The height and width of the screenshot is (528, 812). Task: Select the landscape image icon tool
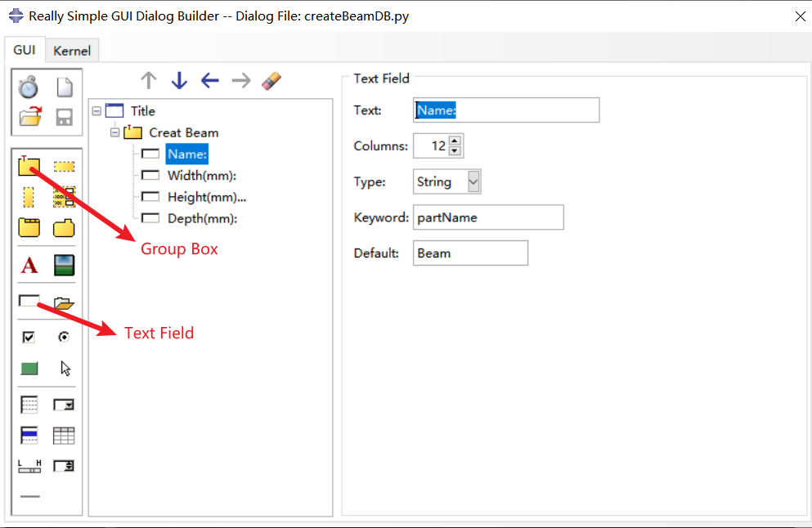[64, 266]
